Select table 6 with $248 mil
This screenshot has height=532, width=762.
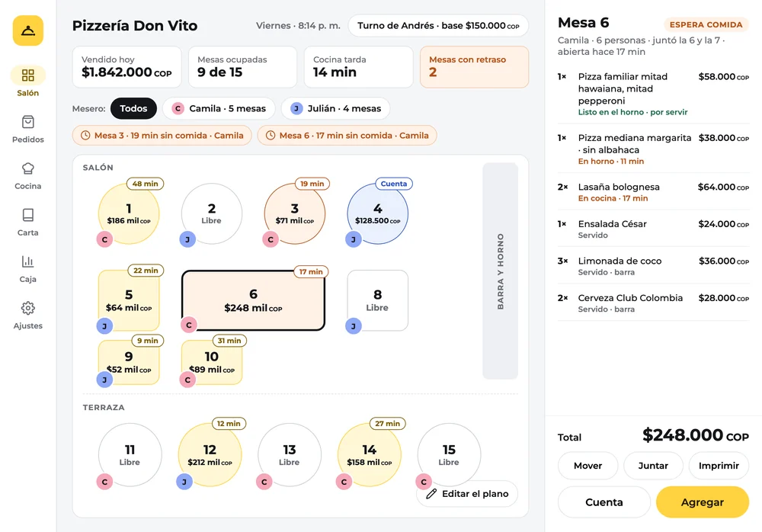(253, 300)
